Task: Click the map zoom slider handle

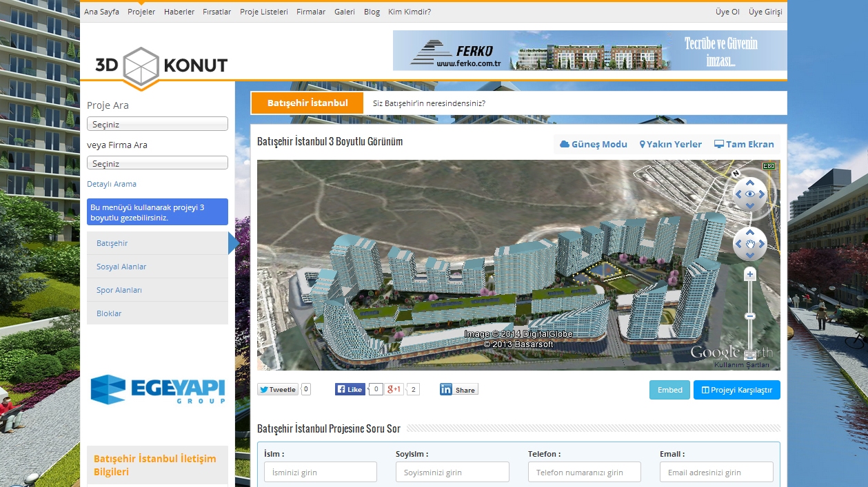Action: point(750,316)
